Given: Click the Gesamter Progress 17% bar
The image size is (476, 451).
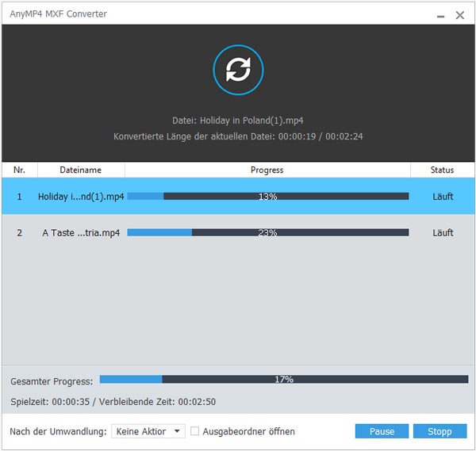Looking at the screenshot, I should (x=284, y=379).
